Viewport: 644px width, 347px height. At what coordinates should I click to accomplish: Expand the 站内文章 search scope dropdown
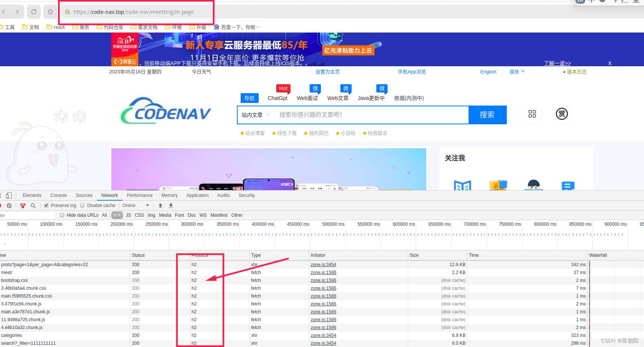(x=256, y=115)
